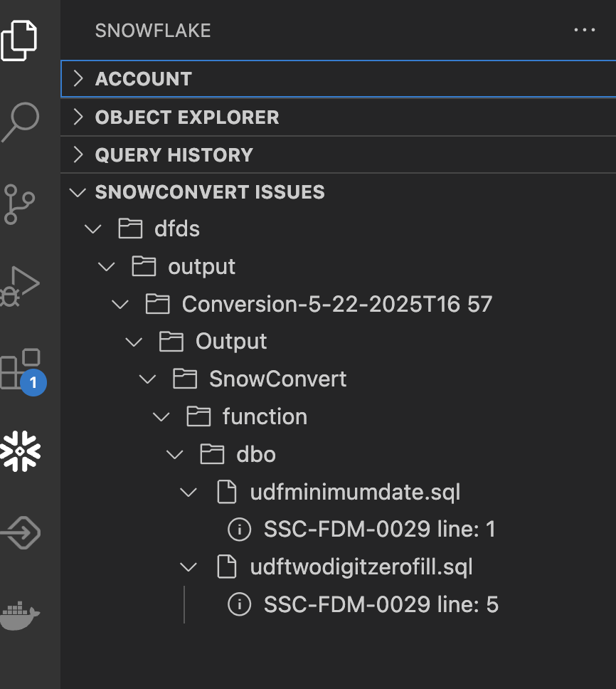The image size is (616, 689).
Task: Open the Explorer view in activity bar
Action: tap(20, 41)
